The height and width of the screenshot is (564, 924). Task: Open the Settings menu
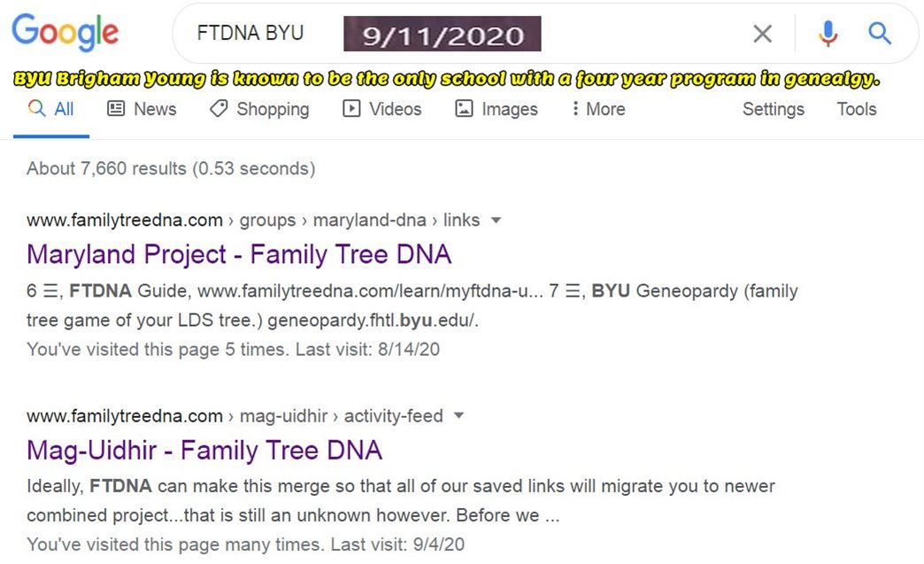(x=774, y=109)
